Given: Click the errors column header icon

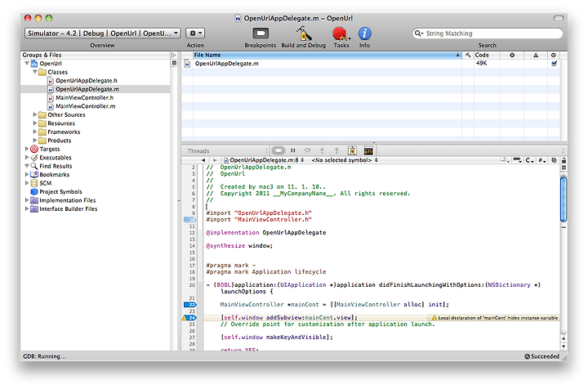Looking at the screenshot, I should [x=512, y=55].
